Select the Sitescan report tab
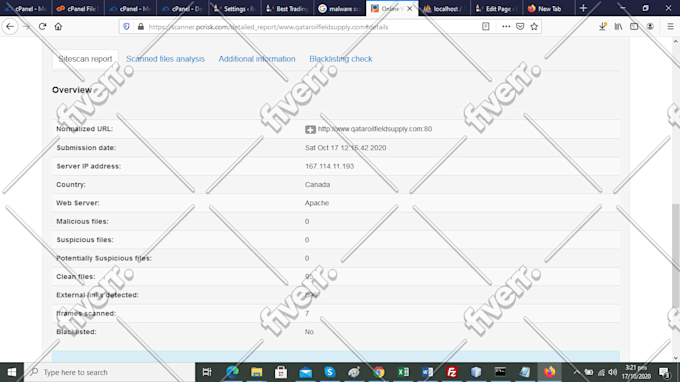680x382 pixels. [85, 59]
